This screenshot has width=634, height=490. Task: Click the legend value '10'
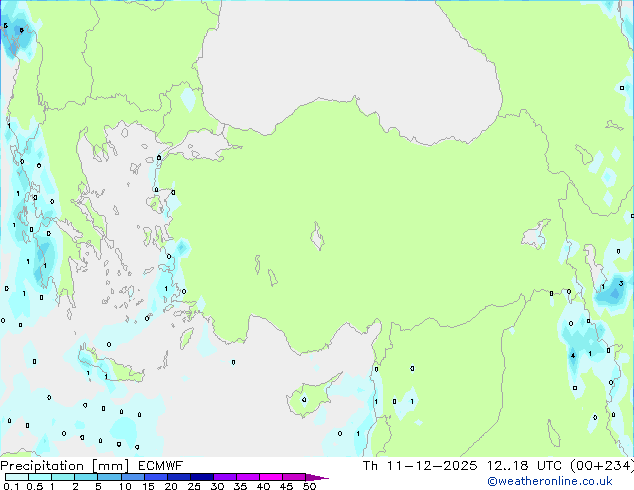[x=125, y=486]
